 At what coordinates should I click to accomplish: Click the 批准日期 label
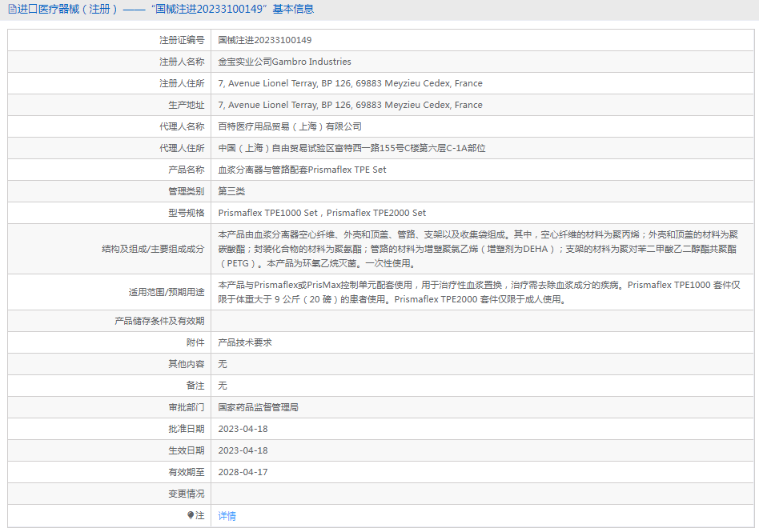pos(187,429)
